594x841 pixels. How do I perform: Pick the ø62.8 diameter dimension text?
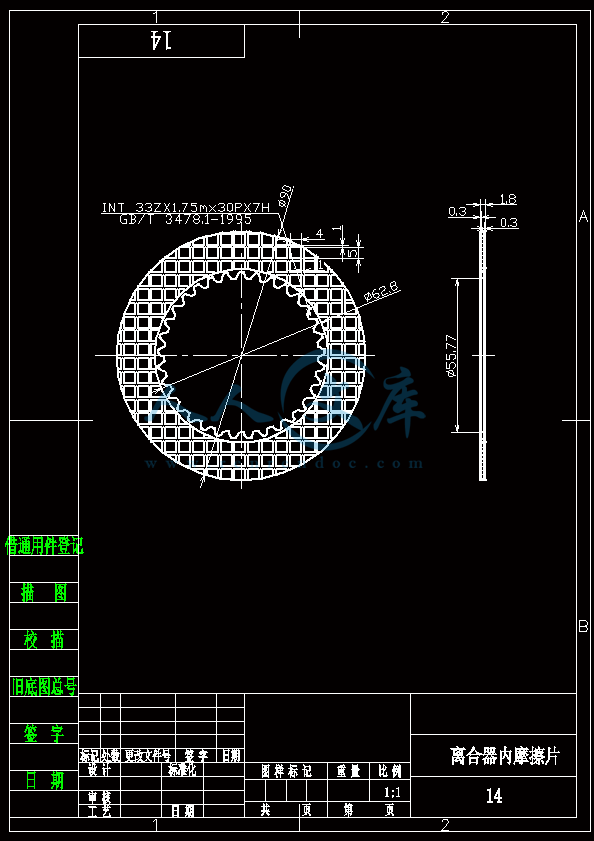tap(381, 290)
